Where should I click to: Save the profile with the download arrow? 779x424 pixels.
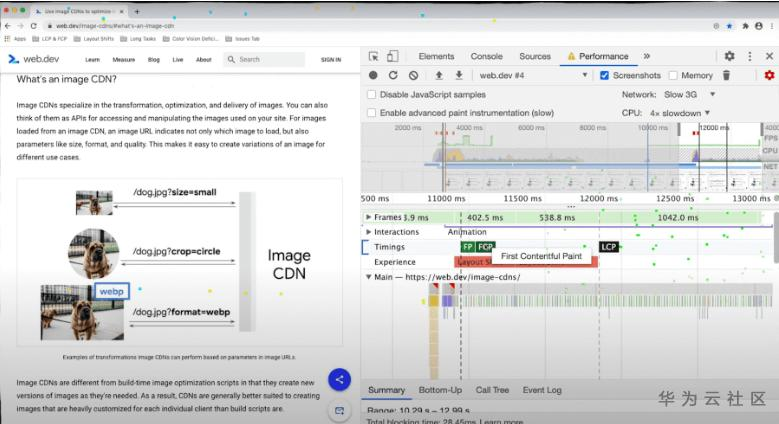(459, 75)
